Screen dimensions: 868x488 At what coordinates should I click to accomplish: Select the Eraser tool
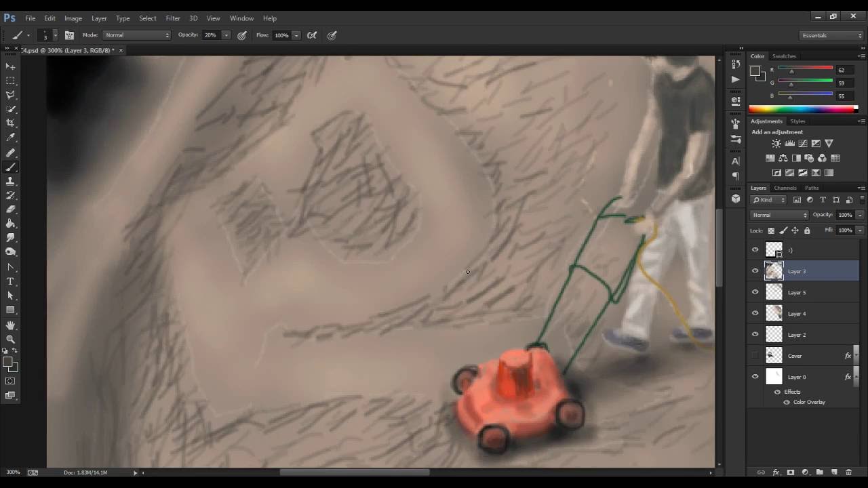11,209
